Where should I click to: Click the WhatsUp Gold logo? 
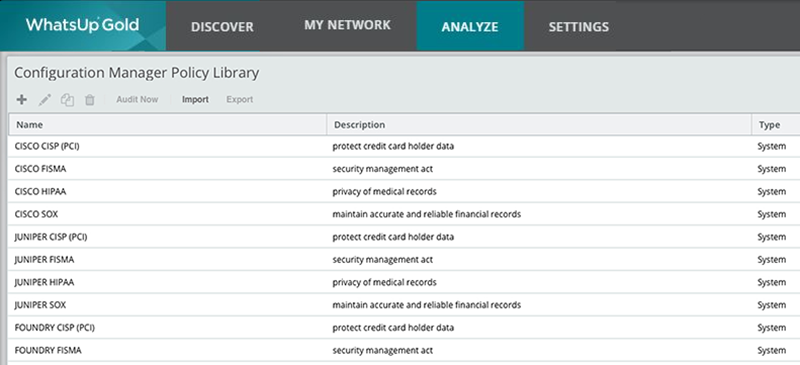click(x=83, y=25)
